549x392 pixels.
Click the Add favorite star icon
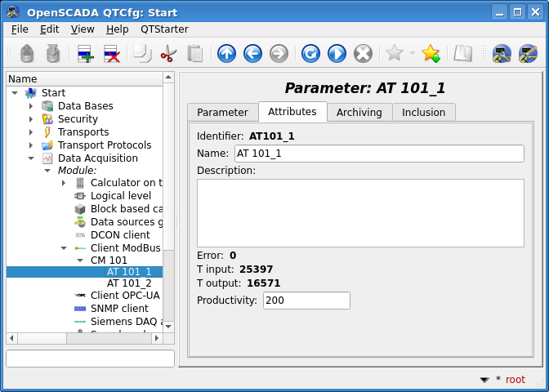pyautogui.click(x=430, y=54)
